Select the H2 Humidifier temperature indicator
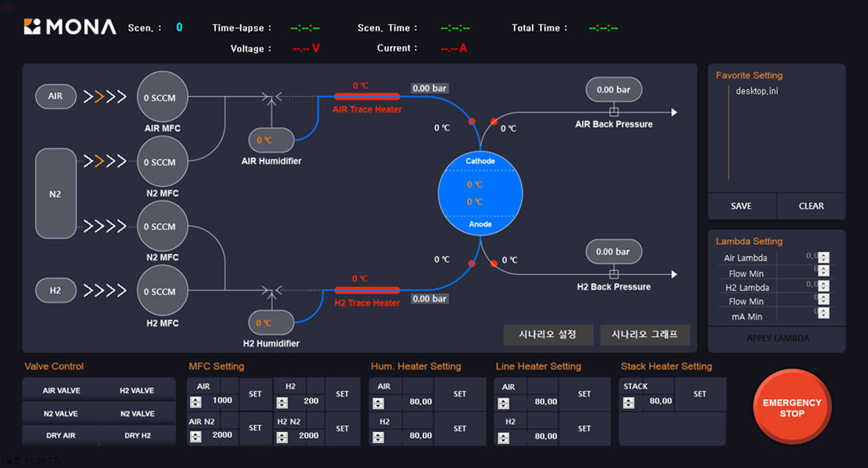The height and width of the screenshot is (468, 868). pos(271,323)
